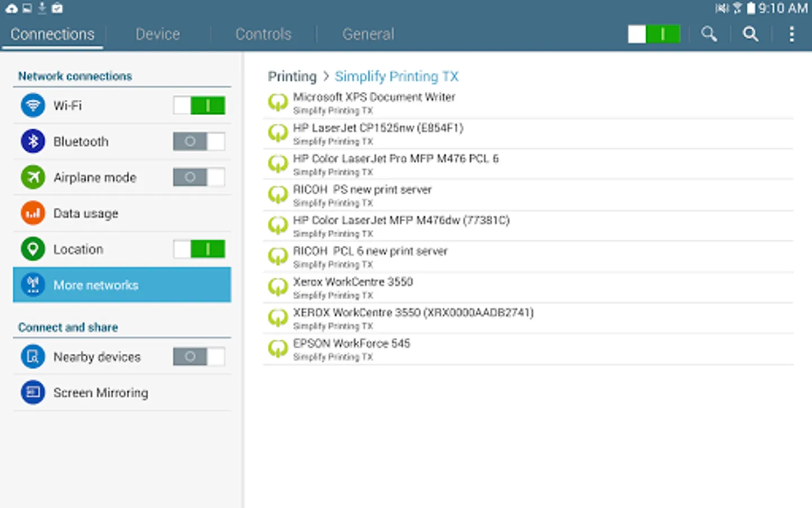
Task: Go back via the Printing breadcrumb
Action: 292,76
